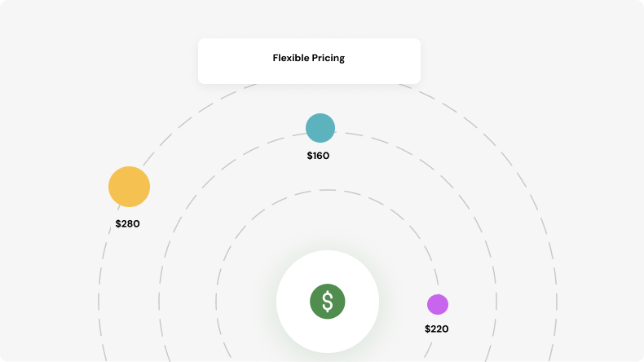The height and width of the screenshot is (362, 644).
Task: Click the white $ glyph in green circle
Action: coord(327,302)
